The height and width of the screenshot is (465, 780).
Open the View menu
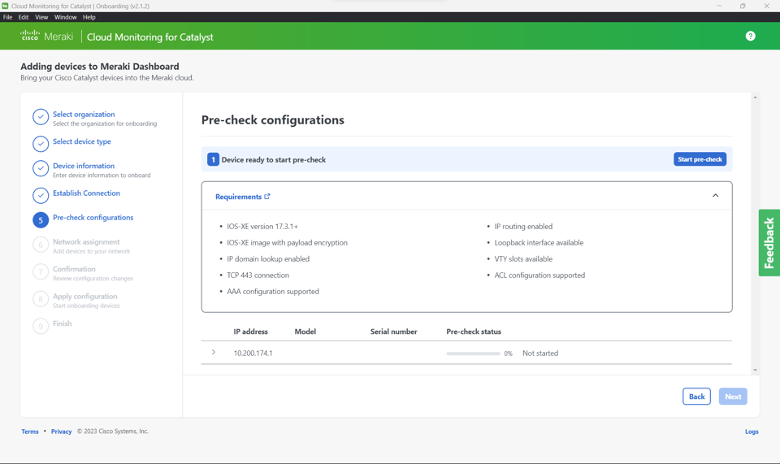41,17
